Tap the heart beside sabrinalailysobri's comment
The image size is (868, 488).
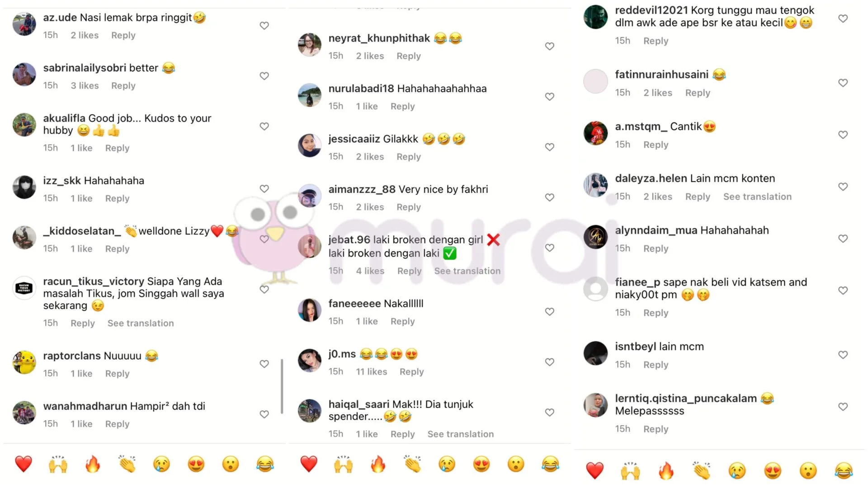[x=264, y=76]
